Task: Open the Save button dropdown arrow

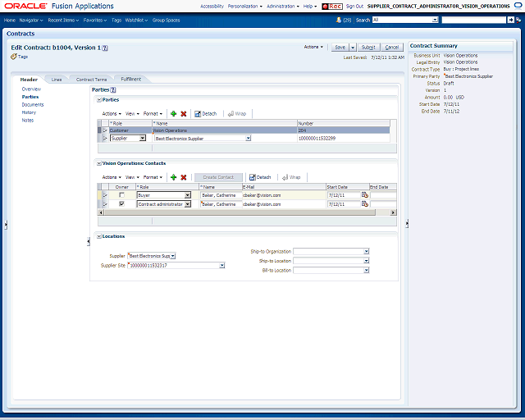Action: click(353, 48)
